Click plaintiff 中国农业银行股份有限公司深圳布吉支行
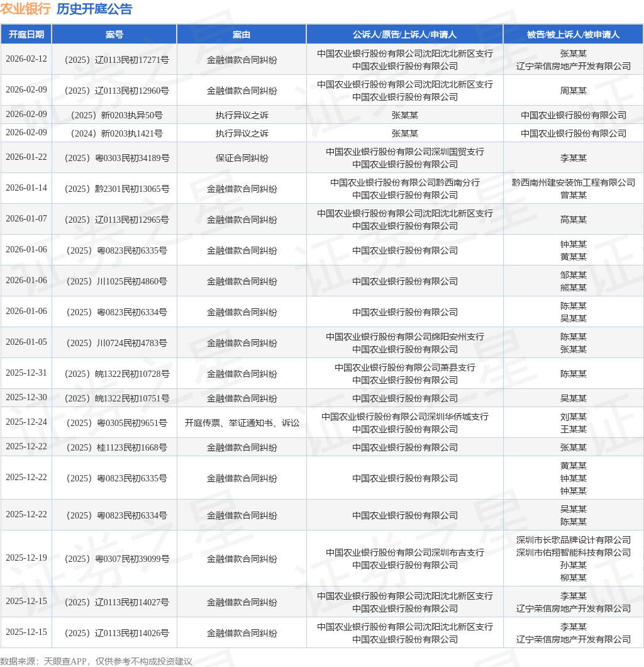The width and height of the screenshot is (644, 667). [404, 552]
